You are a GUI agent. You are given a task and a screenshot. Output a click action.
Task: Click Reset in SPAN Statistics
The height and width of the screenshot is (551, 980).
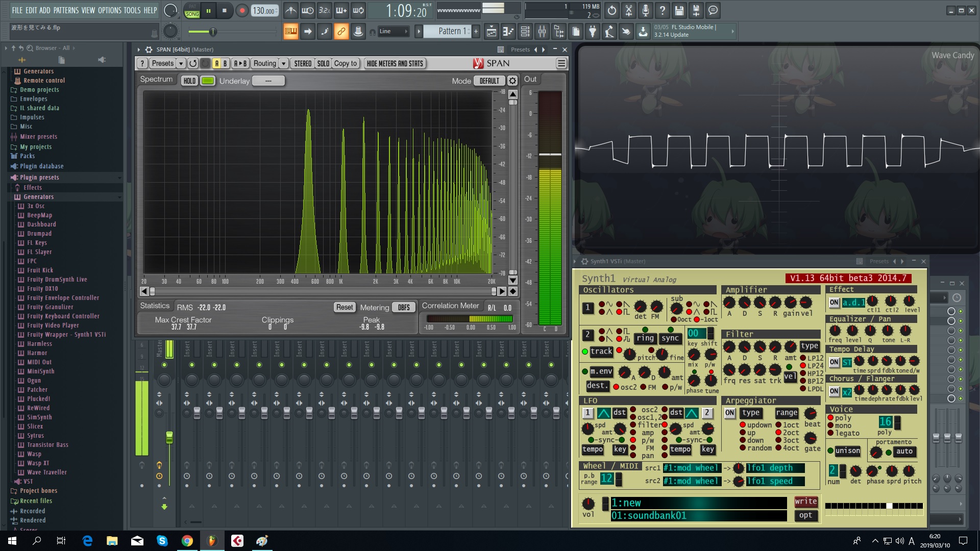(x=344, y=307)
